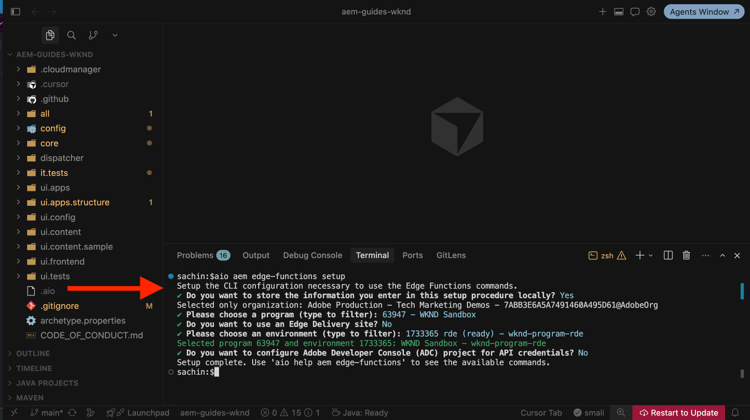The width and height of the screenshot is (750, 420).
Task: Switch branch via main* status item
Action: coord(46,413)
